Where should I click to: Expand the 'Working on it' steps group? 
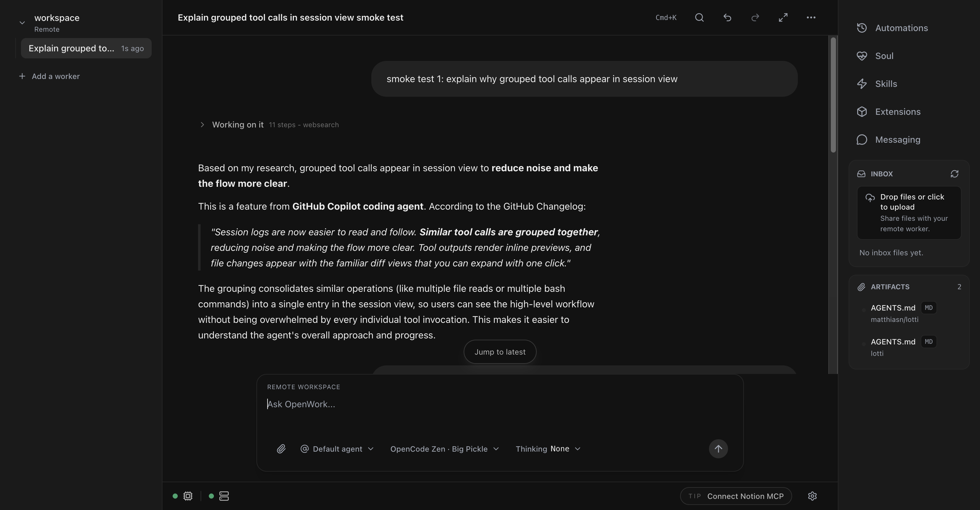[x=202, y=125]
